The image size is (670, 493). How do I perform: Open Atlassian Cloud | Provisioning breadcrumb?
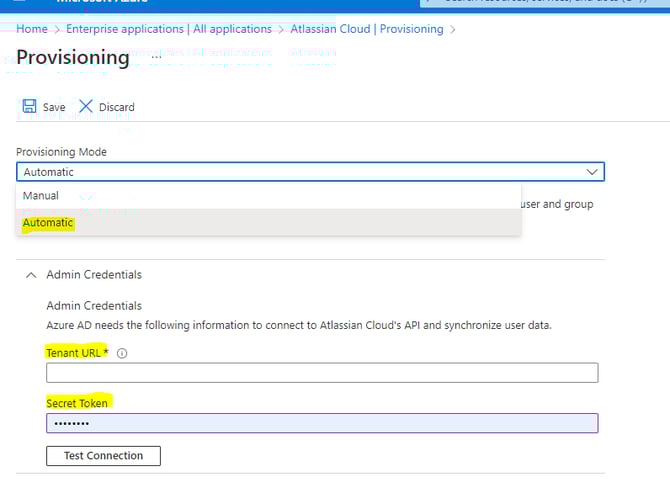pos(367,29)
